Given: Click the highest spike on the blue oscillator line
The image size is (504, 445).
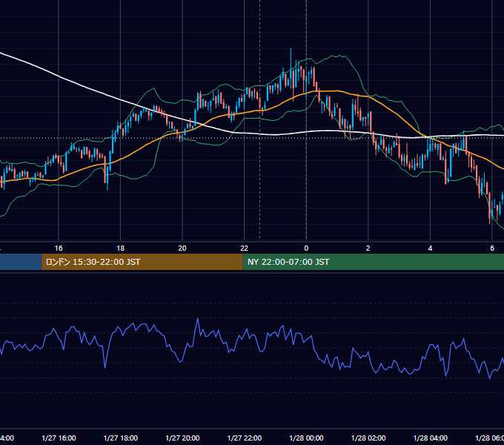Looking at the screenshot, I should point(198,319).
